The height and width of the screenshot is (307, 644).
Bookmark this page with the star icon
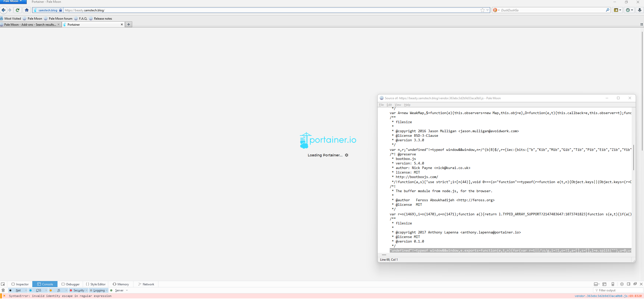483,10
